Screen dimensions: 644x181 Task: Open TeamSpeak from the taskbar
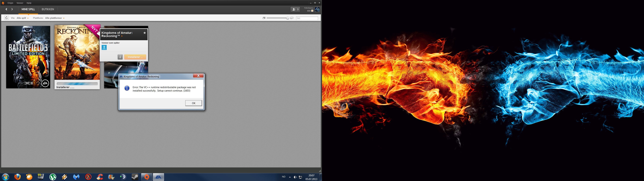123,177
